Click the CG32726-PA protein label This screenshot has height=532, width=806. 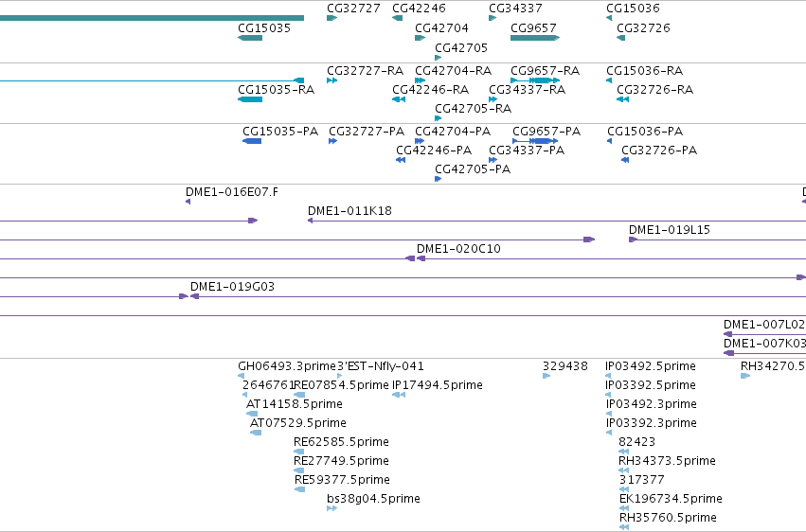pyautogui.click(x=659, y=151)
